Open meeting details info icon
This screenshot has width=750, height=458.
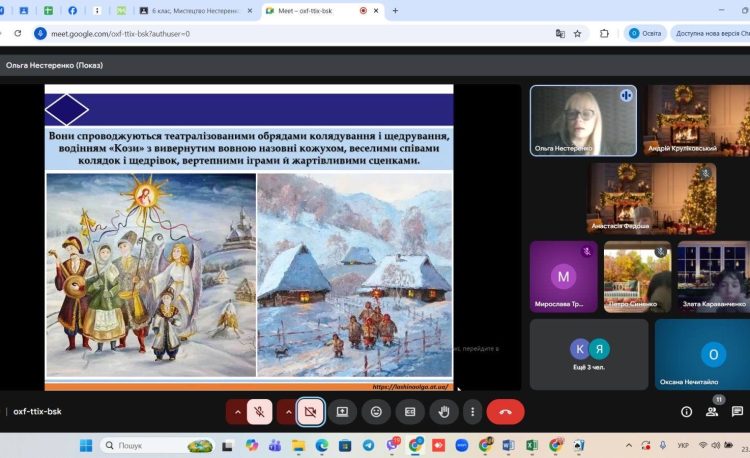(x=686, y=411)
